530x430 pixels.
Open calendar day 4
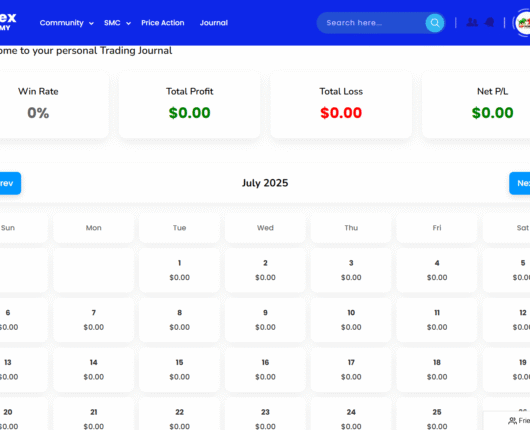(x=437, y=270)
